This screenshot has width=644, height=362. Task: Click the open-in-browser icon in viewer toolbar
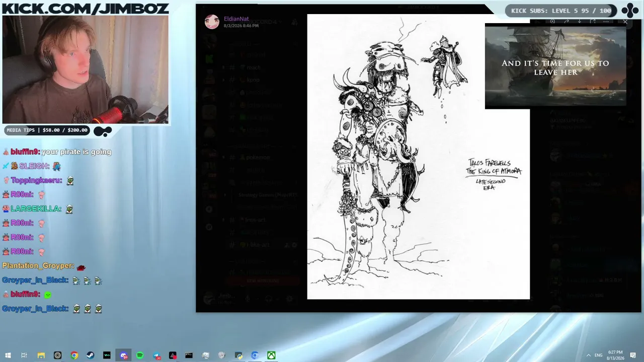pos(593,22)
